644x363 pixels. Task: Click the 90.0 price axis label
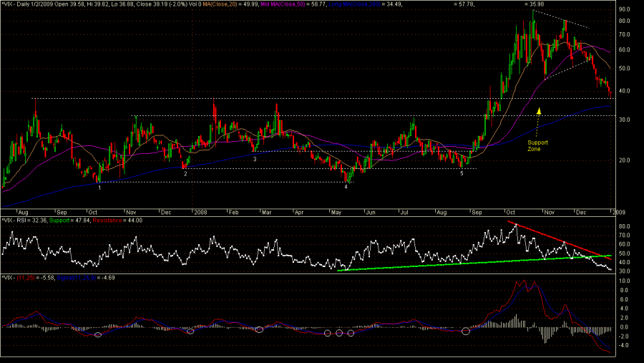[624, 9]
